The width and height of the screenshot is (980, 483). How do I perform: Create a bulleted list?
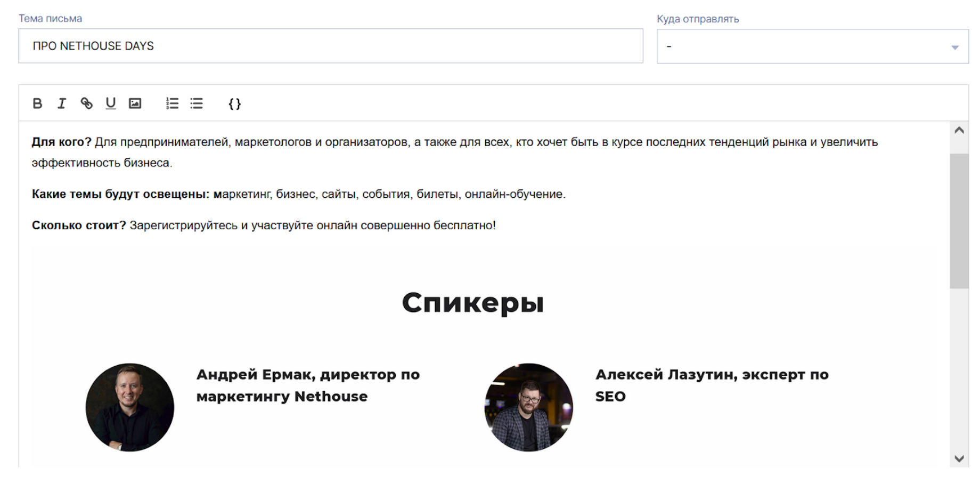click(x=197, y=103)
